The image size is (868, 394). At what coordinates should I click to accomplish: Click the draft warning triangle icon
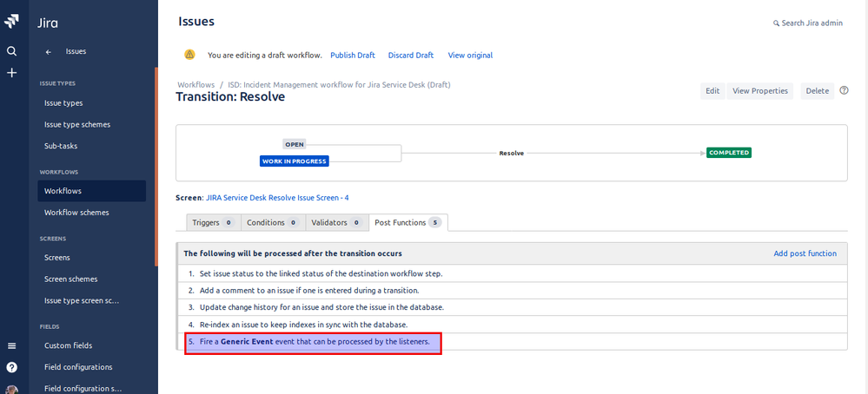[x=190, y=54]
